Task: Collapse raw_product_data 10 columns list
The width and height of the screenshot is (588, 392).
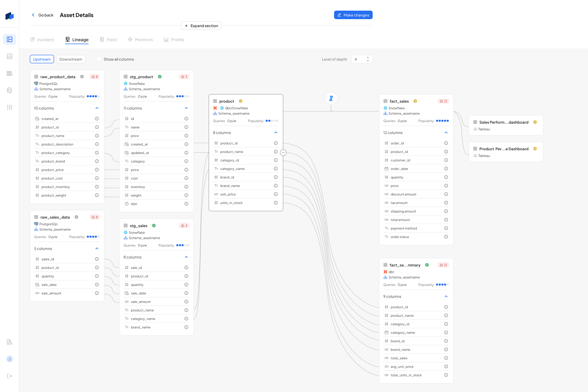Action: click(97, 108)
